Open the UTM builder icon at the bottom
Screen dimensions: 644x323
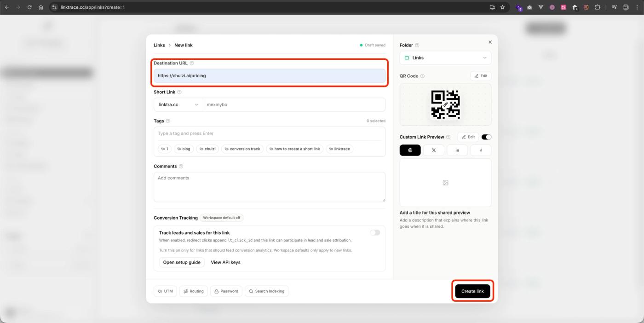165,291
